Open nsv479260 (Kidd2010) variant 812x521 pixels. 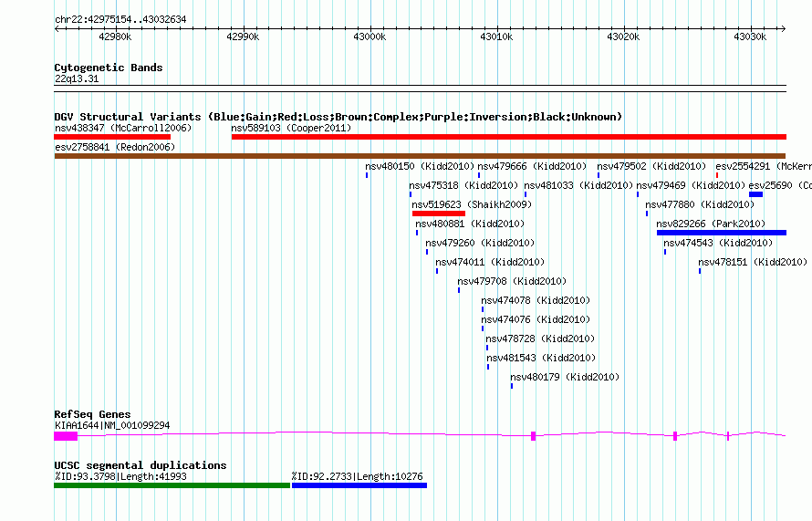[480, 243]
